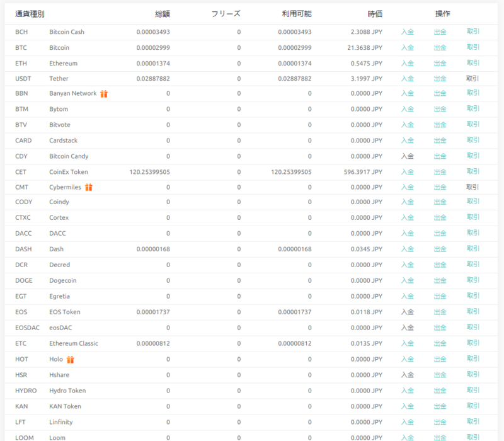Click the フリーズ column header
This screenshot has width=504, height=441.
tap(226, 14)
